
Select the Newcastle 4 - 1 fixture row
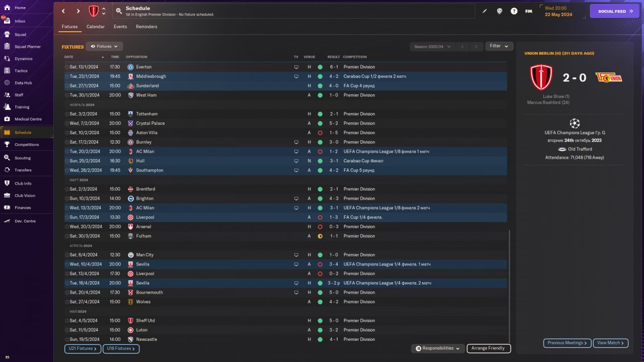(286, 339)
